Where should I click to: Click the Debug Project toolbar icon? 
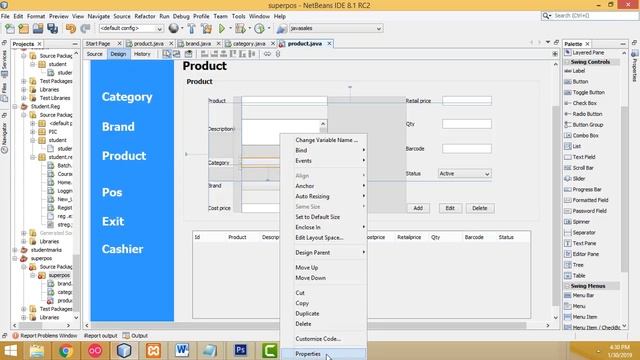[240, 29]
